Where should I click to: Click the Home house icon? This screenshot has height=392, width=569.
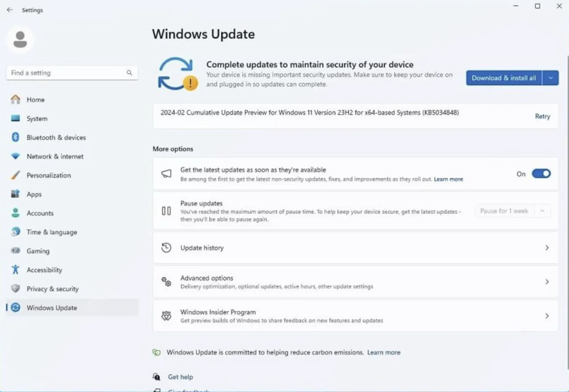pos(15,100)
